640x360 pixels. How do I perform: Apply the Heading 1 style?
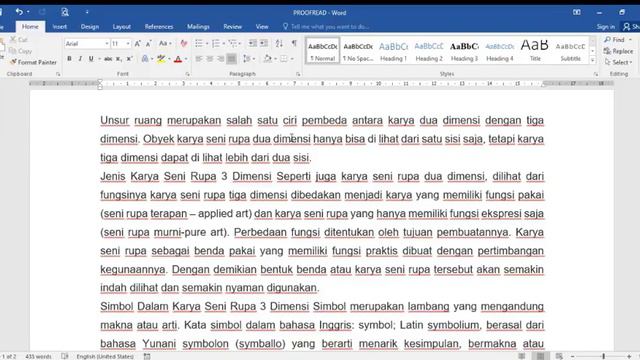393,51
